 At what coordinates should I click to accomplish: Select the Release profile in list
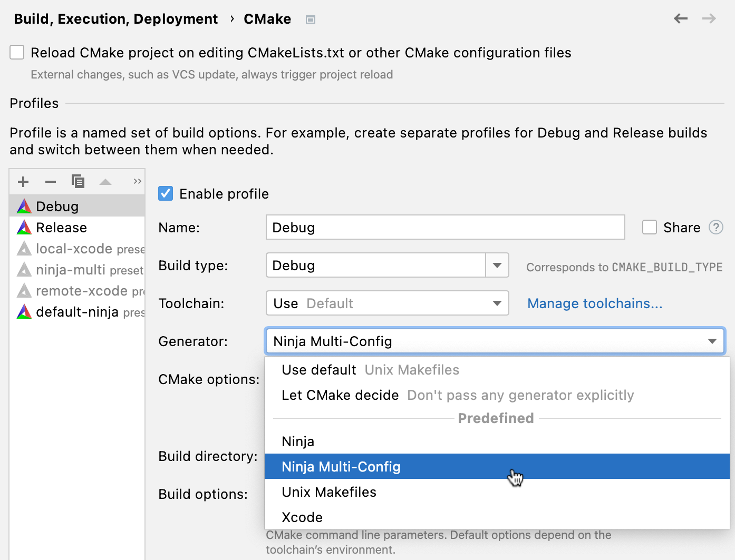[77, 227]
